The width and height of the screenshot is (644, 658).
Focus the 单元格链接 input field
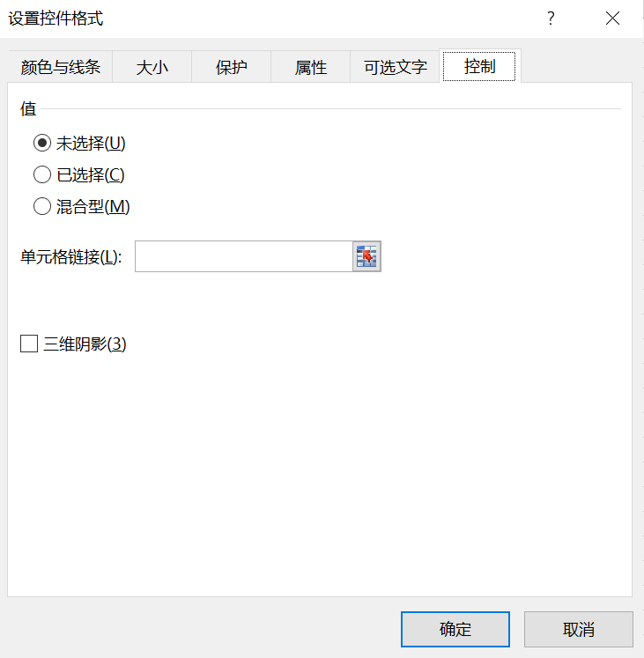[x=244, y=256]
